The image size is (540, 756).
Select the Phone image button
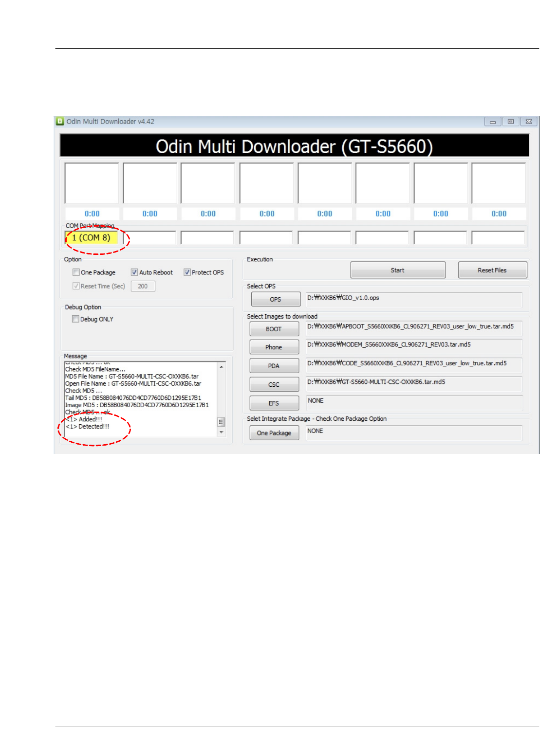coord(274,347)
